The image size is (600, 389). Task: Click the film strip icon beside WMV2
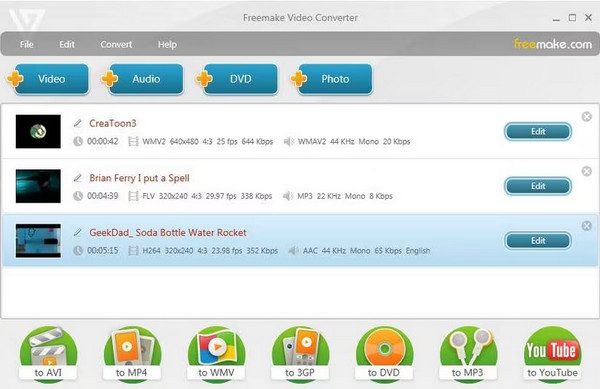(133, 142)
